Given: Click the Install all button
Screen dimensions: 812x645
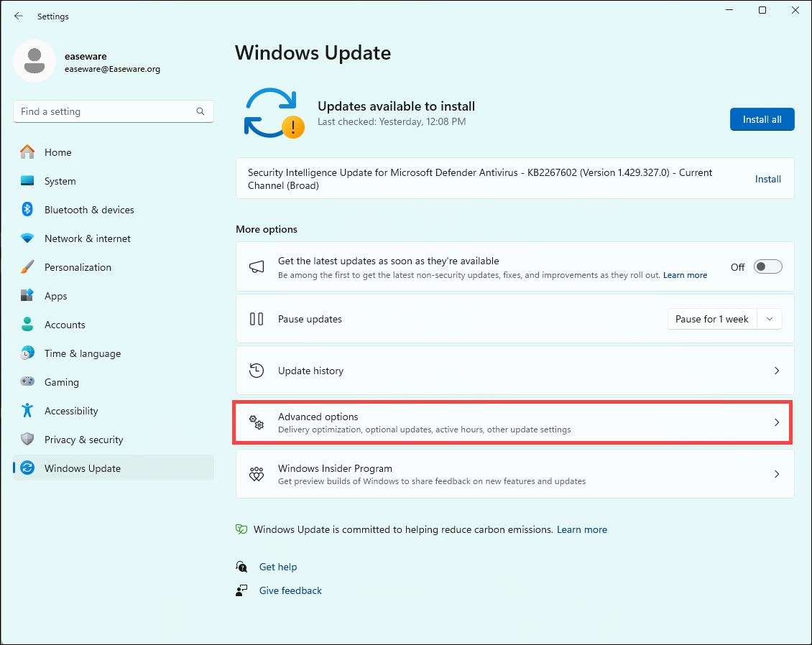Looking at the screenshot, I should [x=762, y=119].
